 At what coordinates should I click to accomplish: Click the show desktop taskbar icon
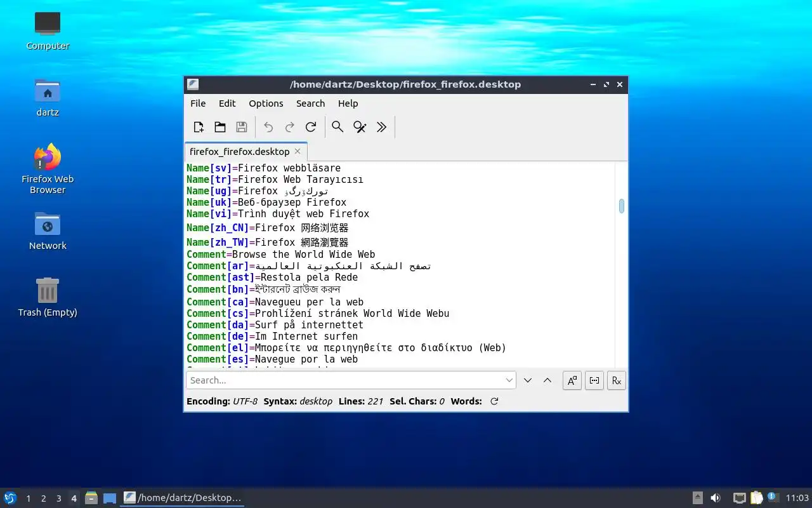[110, 498]
